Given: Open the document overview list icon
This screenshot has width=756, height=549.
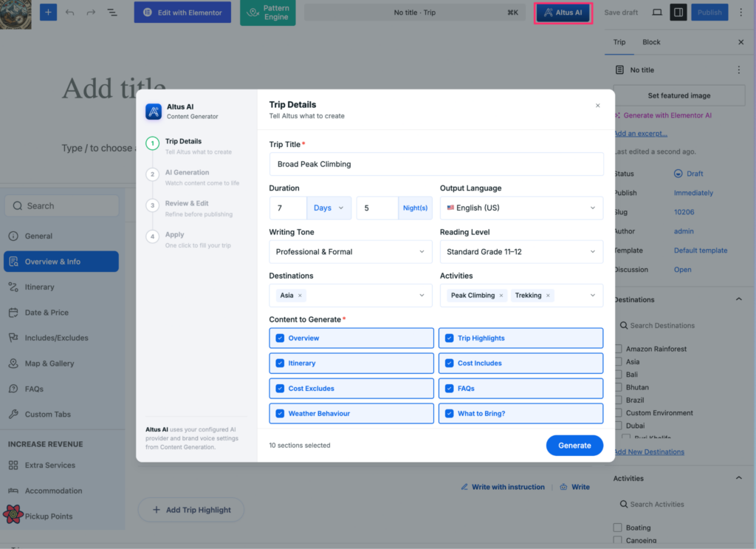Looking at the screenshot, I should [x=112, y=12].
